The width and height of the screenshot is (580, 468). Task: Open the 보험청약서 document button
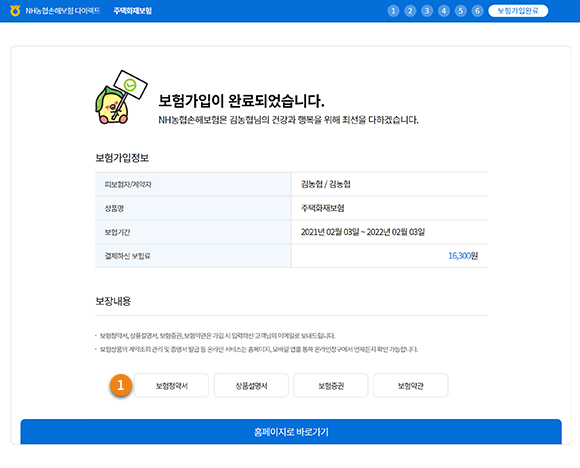(x=171, y=385)
